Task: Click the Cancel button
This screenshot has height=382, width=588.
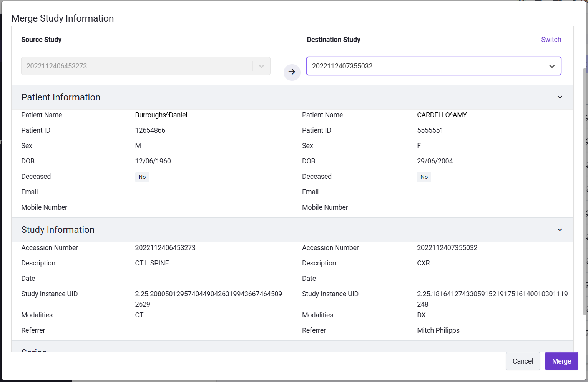Action: pyautogui.click(x=523, y=361)
